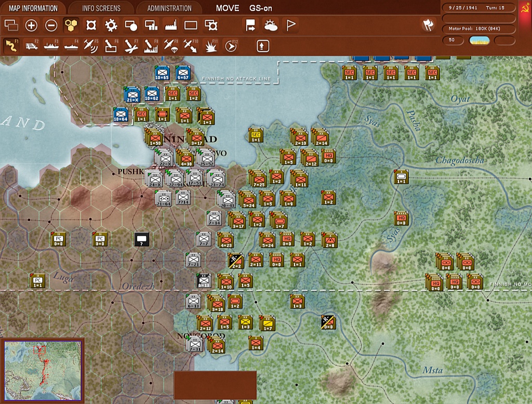Select the F4 amphibious transport mode

pos(71,46)
